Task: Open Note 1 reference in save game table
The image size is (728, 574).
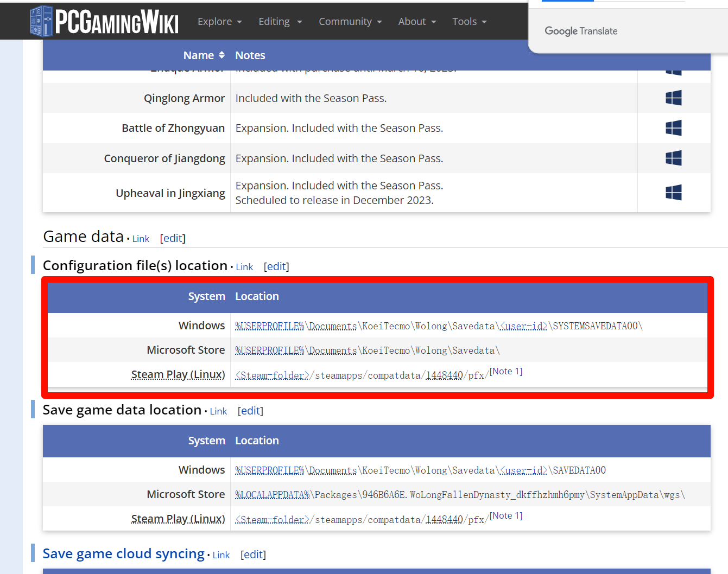Action: point(506,515)
